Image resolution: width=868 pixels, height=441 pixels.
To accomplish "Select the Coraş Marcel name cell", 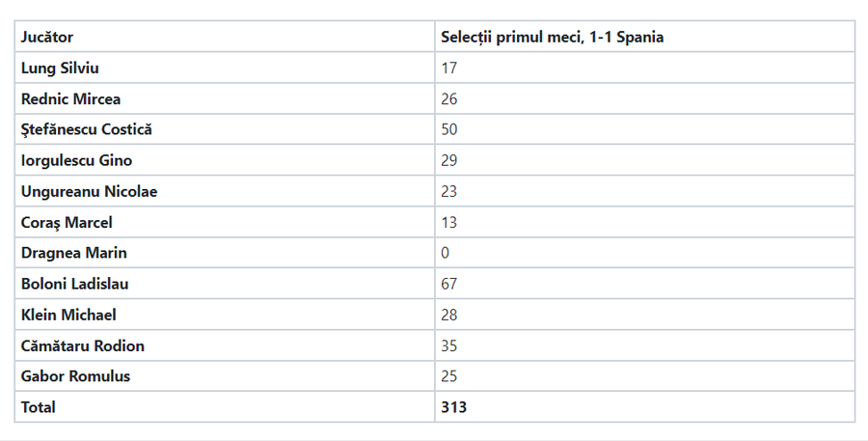I will coord(225,222).
